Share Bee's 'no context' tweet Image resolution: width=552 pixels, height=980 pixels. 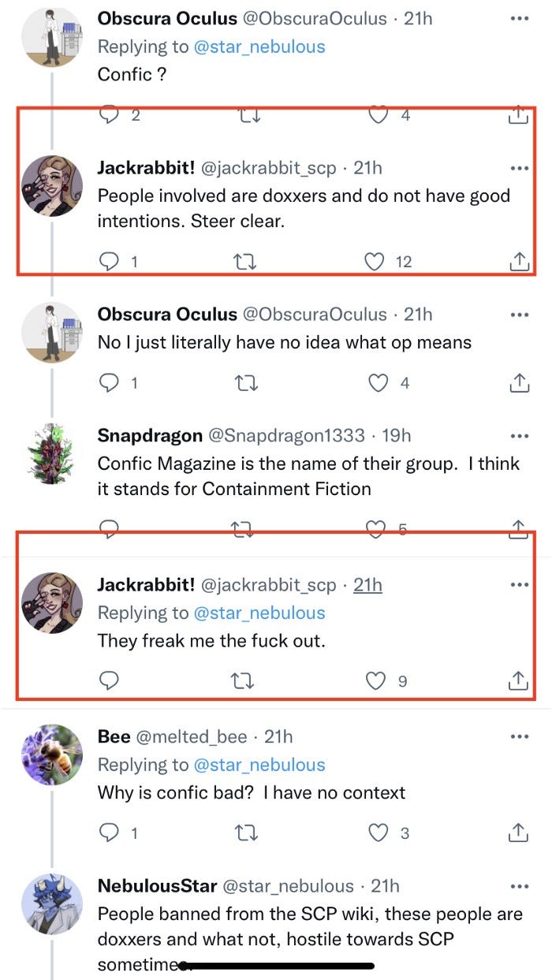pyautogui.click(x=518, y=832)
